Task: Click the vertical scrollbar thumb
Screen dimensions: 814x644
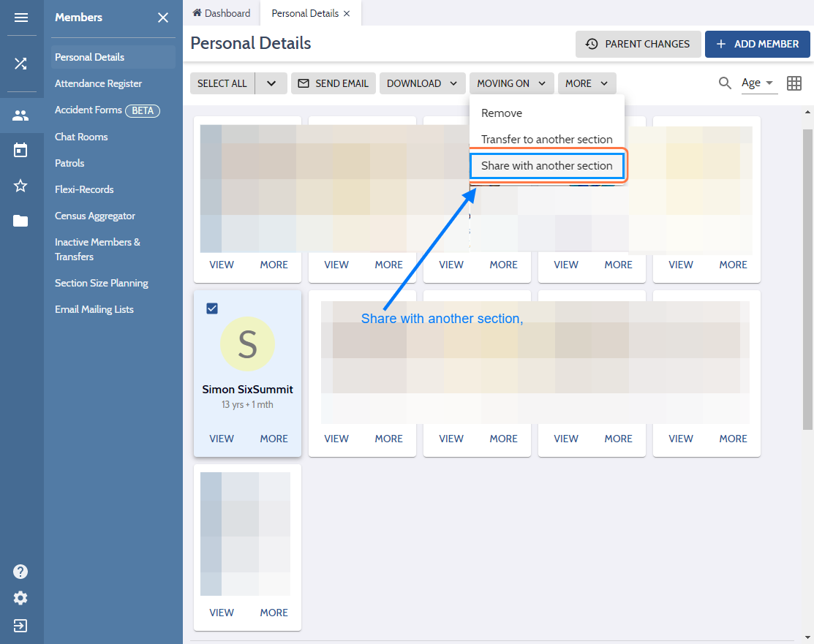Action: click(807, 279)
